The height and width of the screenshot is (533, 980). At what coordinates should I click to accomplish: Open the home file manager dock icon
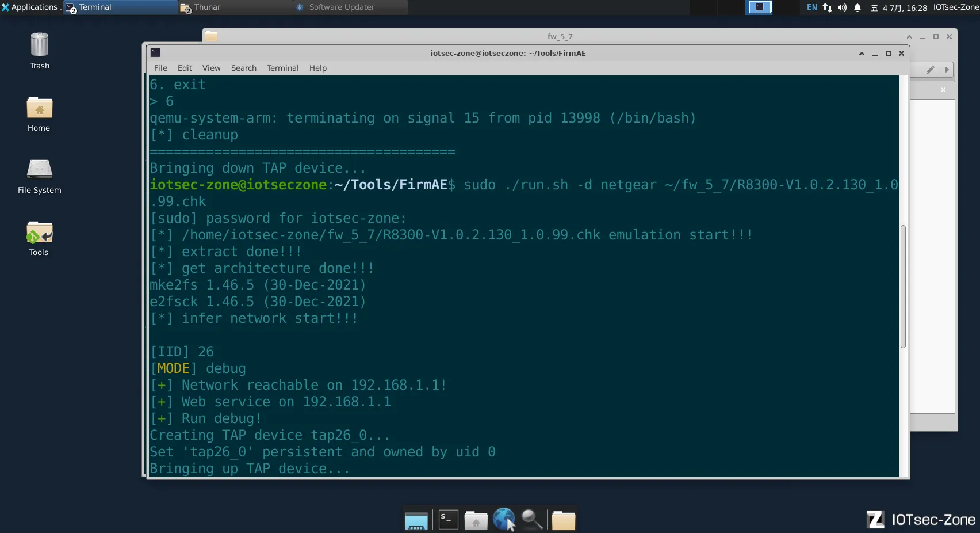point(476,520)
